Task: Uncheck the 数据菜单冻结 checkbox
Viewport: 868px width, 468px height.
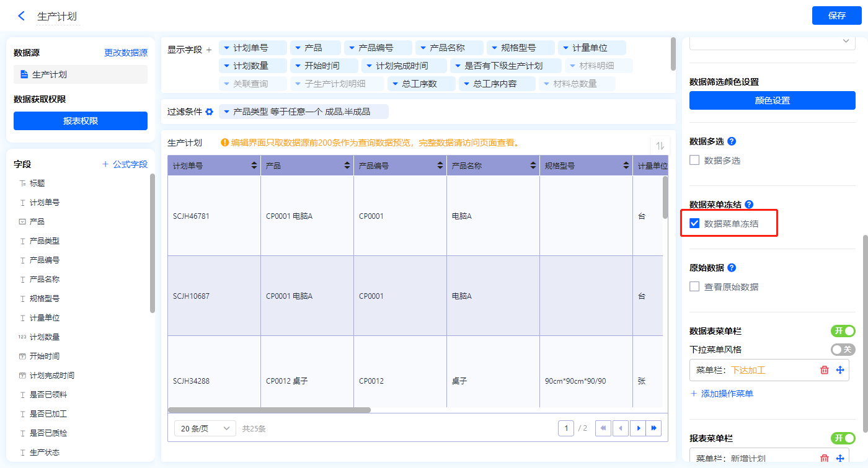Action: click(x=695, y=224)
